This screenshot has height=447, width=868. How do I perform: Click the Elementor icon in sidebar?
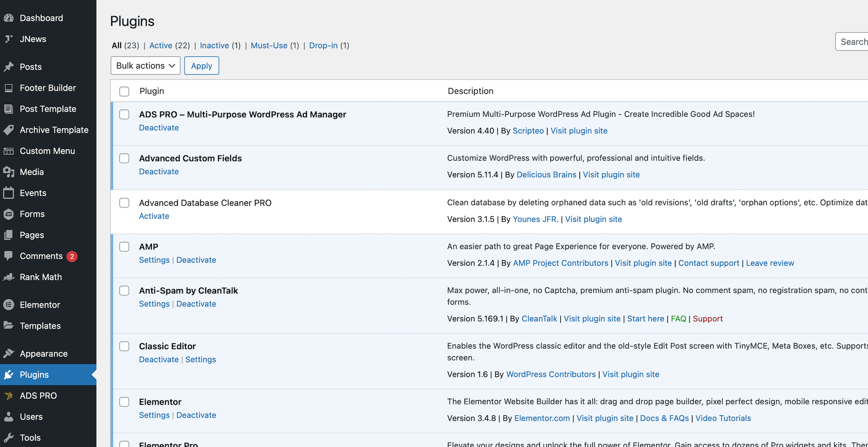point(9,305)
